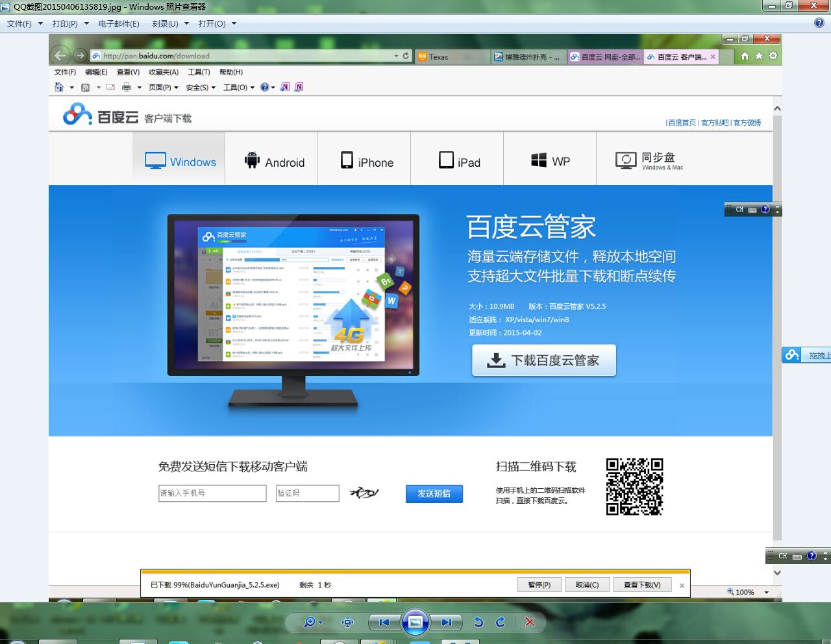Click the Send to OneNote icon
The image size is (831, 644).
285,87
